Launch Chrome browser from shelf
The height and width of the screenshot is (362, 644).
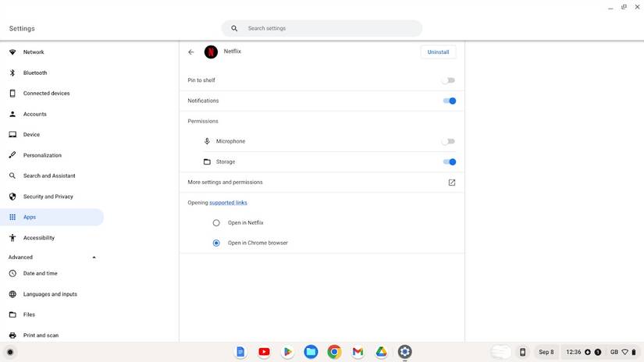pyautogui.click(x=334, y=352)
